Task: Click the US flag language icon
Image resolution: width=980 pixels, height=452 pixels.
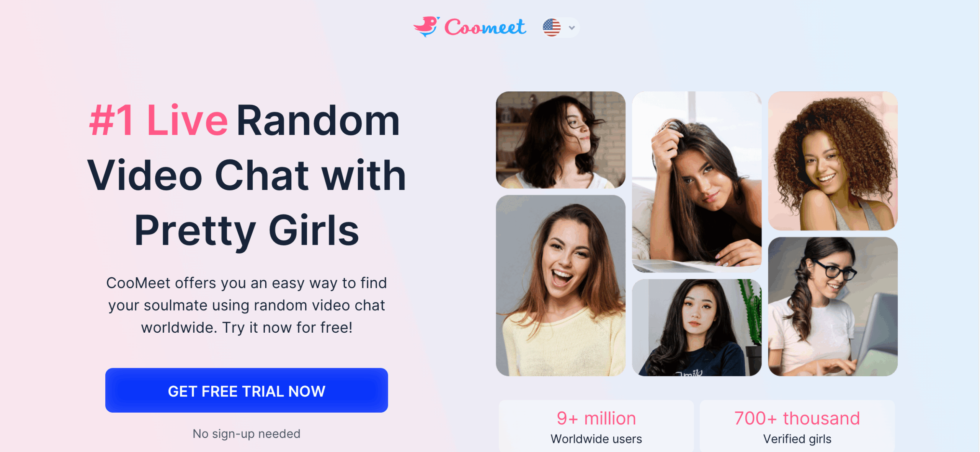Action: pyautogui.click(x=552, y=28)
